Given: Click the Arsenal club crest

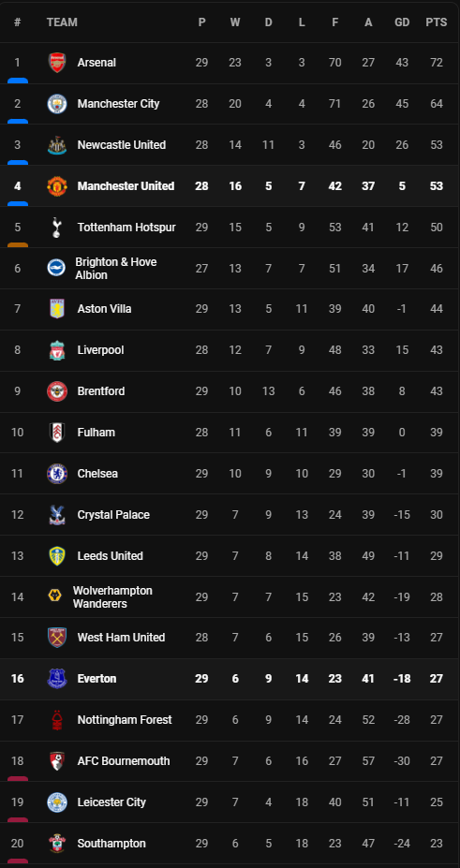Looking at the screenshot, I should point(57,63).
